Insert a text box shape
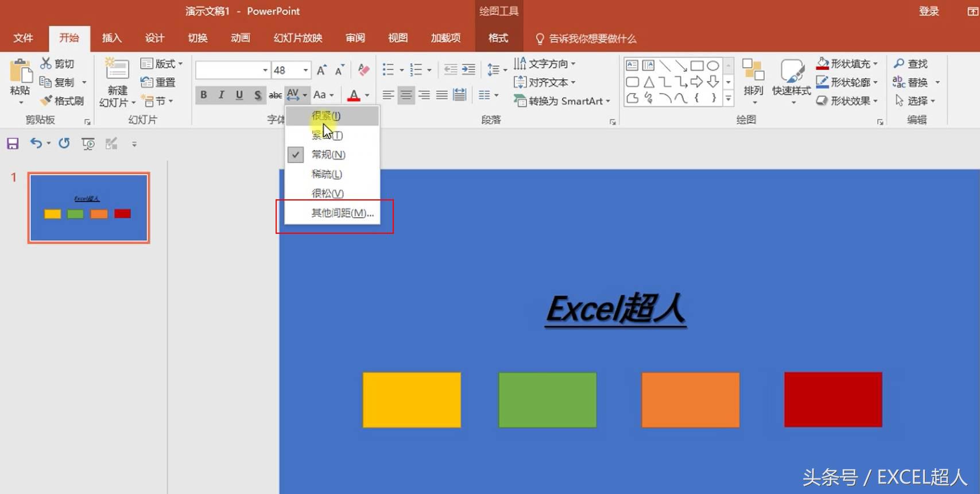This screenshot has height=494, width=980. coord(632,65)
